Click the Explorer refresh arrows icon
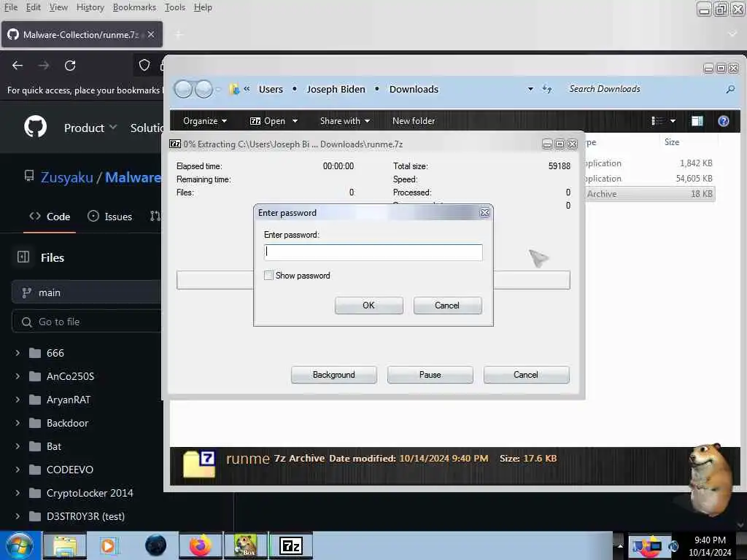The width and height of the screenshot is (747, 560). (547, 89)
